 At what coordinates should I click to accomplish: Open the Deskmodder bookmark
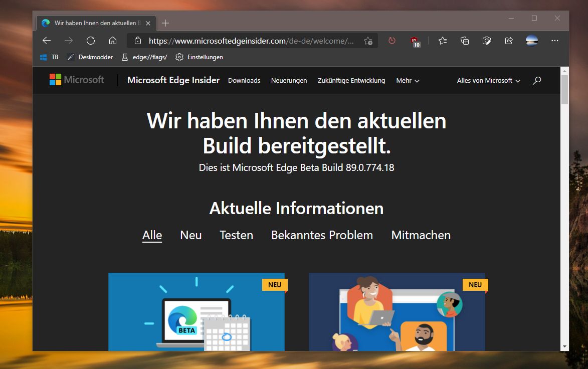pos(90,57)
